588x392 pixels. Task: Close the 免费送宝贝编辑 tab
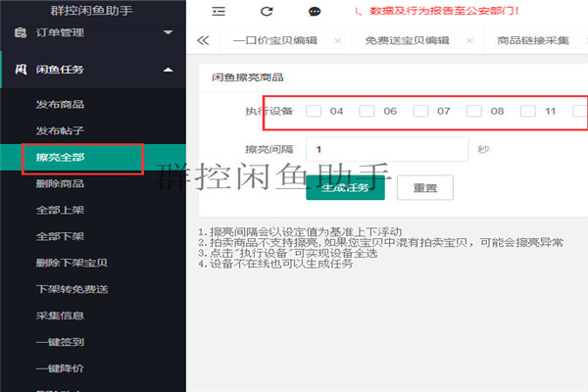(469, 40)
